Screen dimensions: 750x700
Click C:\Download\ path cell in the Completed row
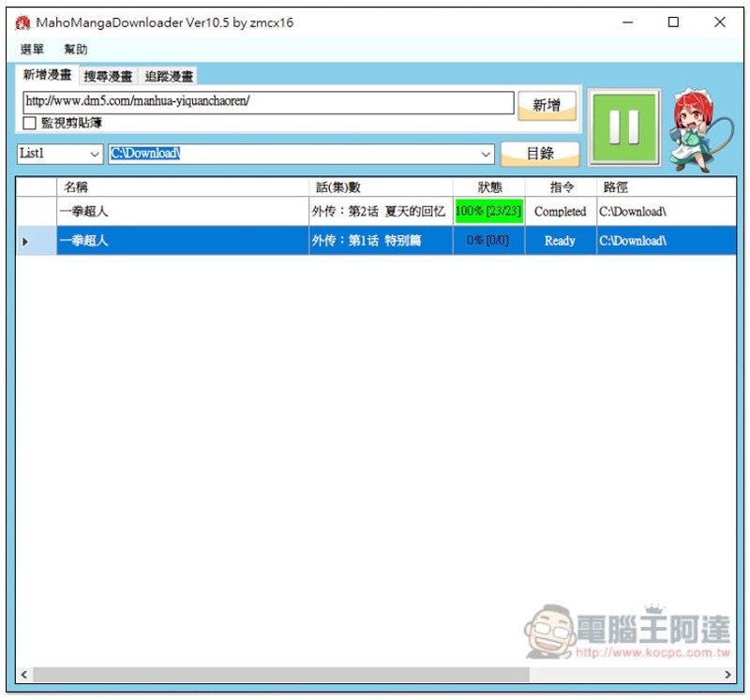coord(667,211)
